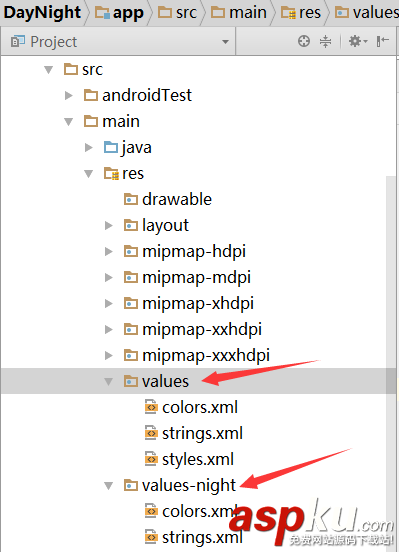Select the drawable folder icon
Viewport: 399px width, 552px height.
click(131, 200)
